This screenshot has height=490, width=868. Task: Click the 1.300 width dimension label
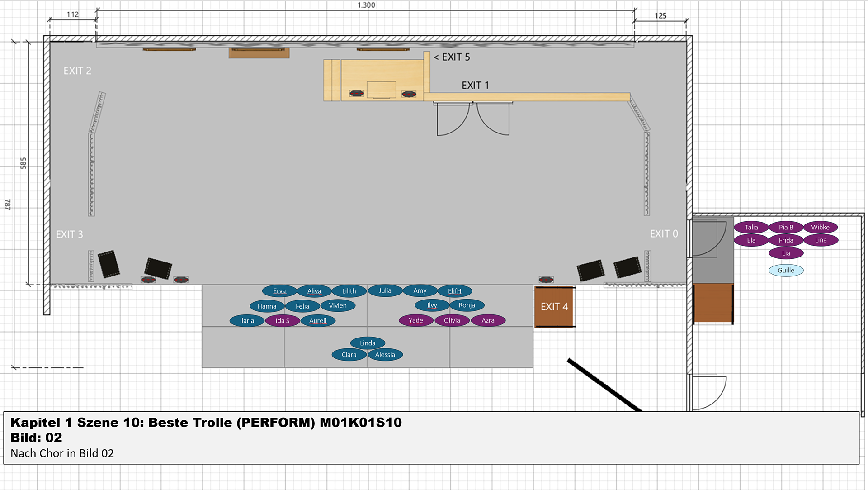tap(366, 5)
